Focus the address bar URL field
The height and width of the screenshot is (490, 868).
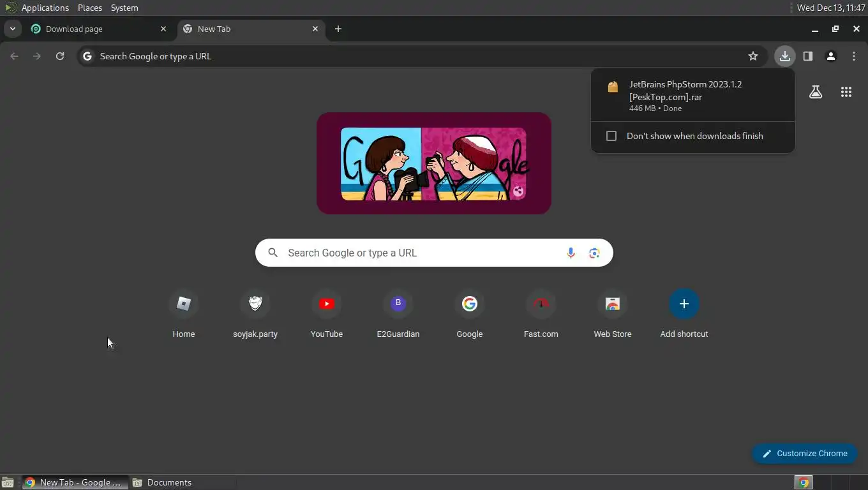(x=421, y=56)
